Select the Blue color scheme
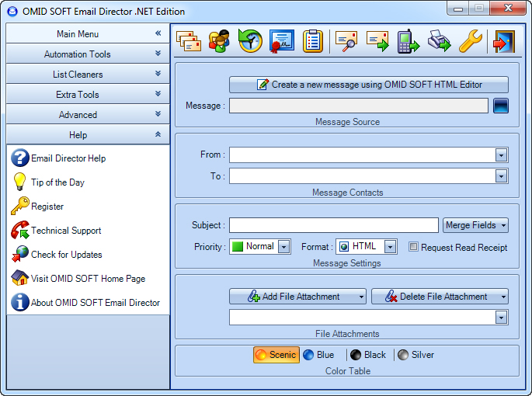532x396 pixels. pyautogui.click(x=318, y=355)
